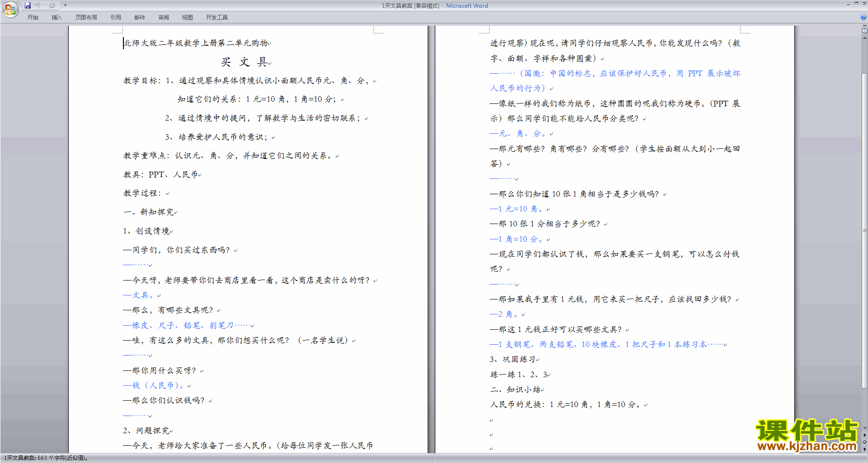Click the heading 一、新知探究
Screen dimensions: 868x463
[149, 212]
